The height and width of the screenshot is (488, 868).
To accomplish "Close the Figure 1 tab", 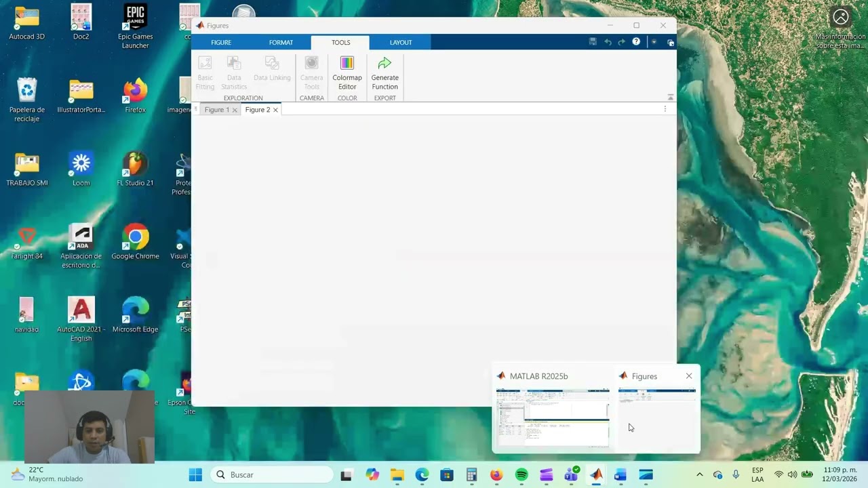I will (235, 110).
